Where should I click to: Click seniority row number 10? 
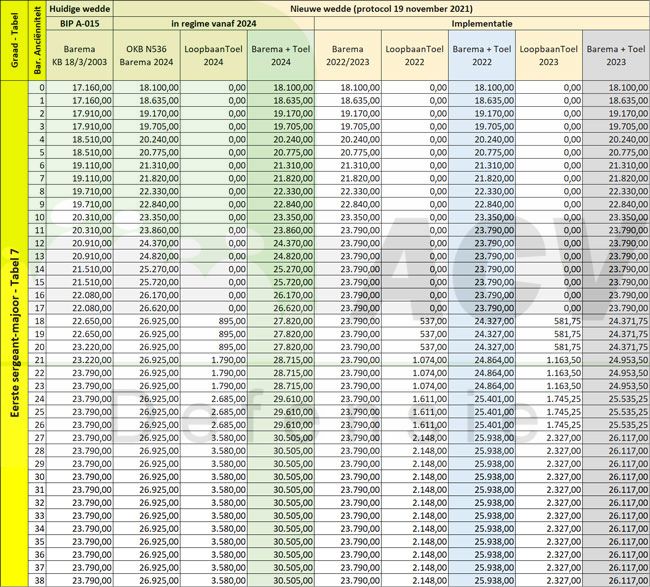tap(37, 217)
